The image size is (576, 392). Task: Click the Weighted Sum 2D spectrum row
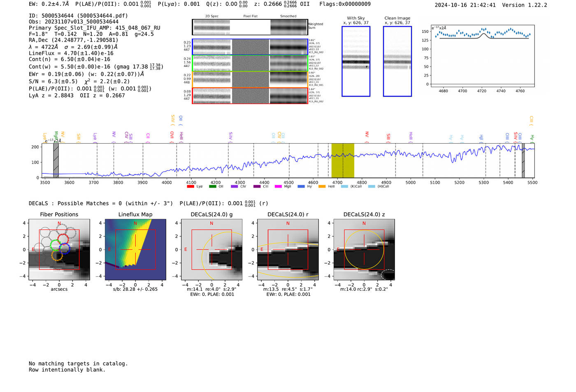[x=250, y=27]
